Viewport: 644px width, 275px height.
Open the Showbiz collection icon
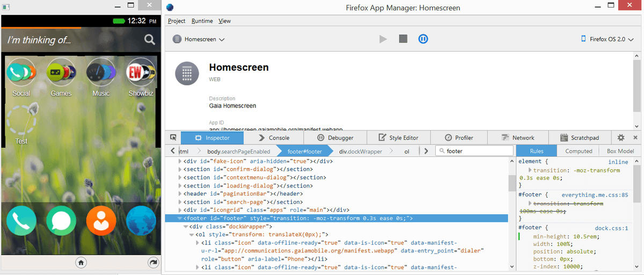click(141, 72)
